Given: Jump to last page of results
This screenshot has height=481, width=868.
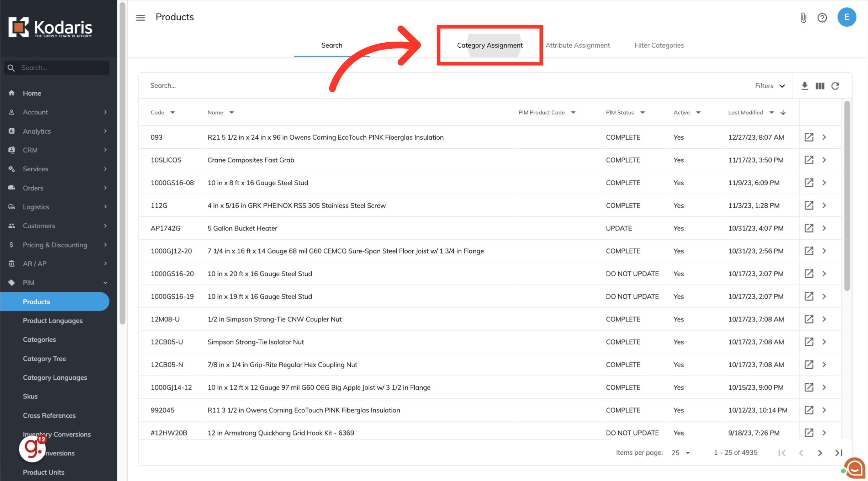Looking at the screenshot, I should pyautogui.click(x=839, y=453).
